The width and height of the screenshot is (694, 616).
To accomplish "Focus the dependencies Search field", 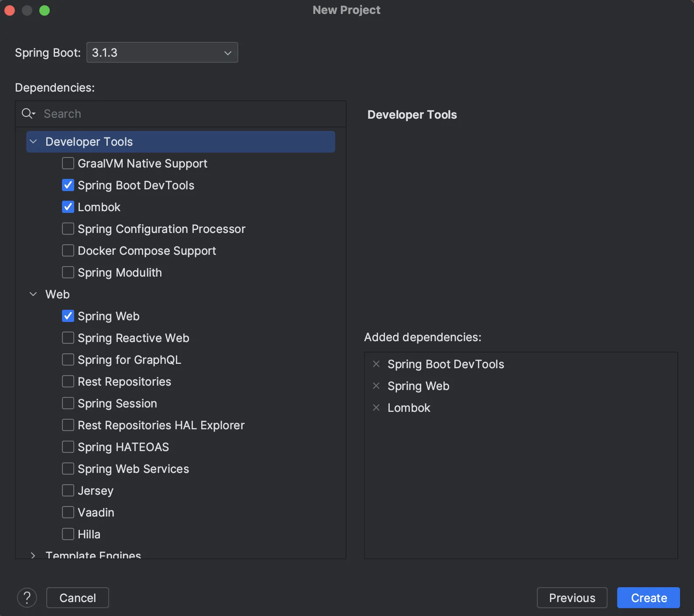I will pos(181,114).
